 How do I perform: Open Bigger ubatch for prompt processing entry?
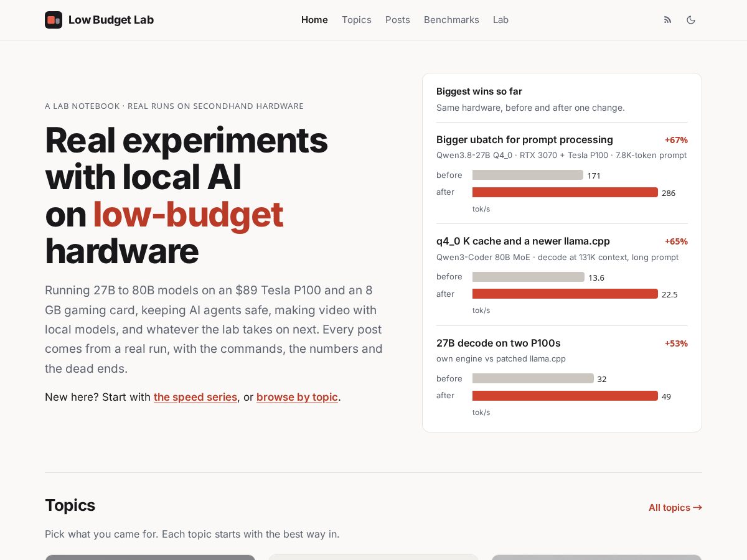(525, 139)
